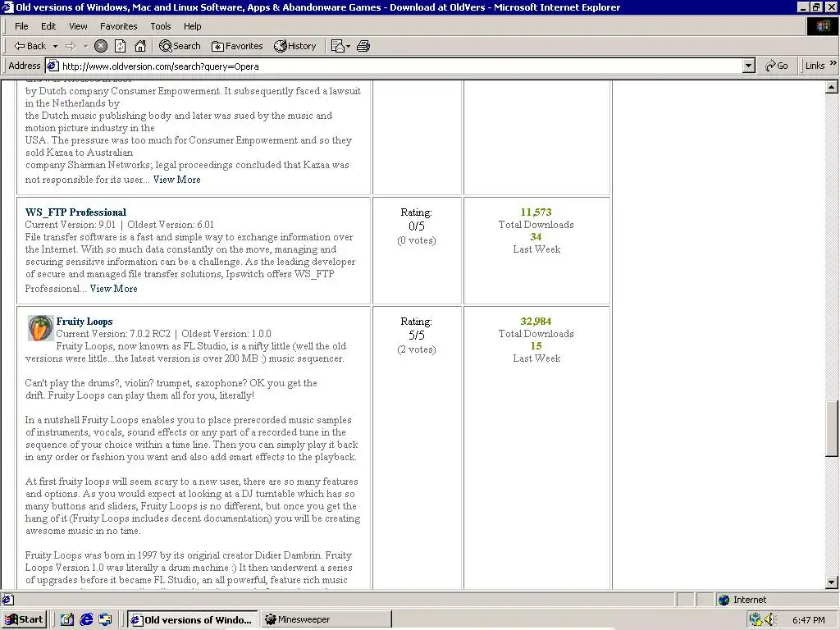840x630 pixels.
Task: Open the Start menu
Action: [24, 619]
